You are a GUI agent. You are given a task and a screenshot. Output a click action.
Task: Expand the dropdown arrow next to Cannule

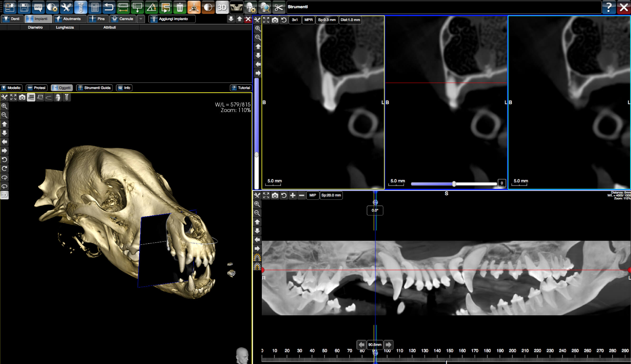click(x=141, y=19)
